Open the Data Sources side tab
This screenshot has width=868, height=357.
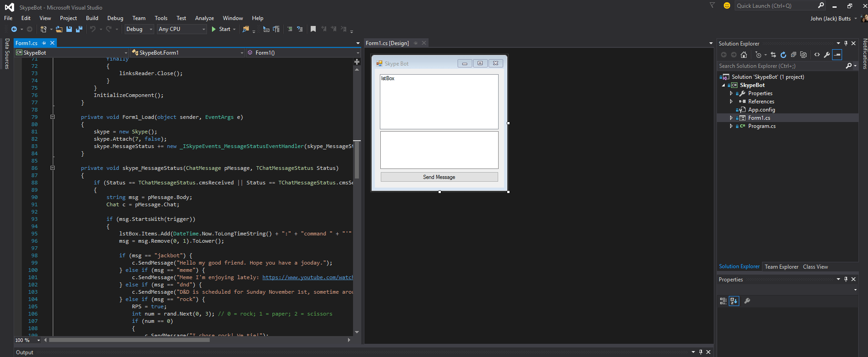point(7,54)
